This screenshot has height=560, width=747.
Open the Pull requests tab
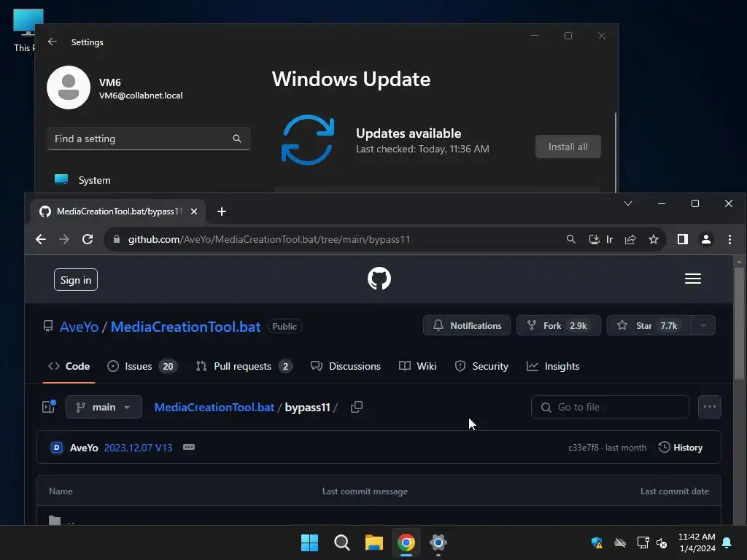[244, 366]
